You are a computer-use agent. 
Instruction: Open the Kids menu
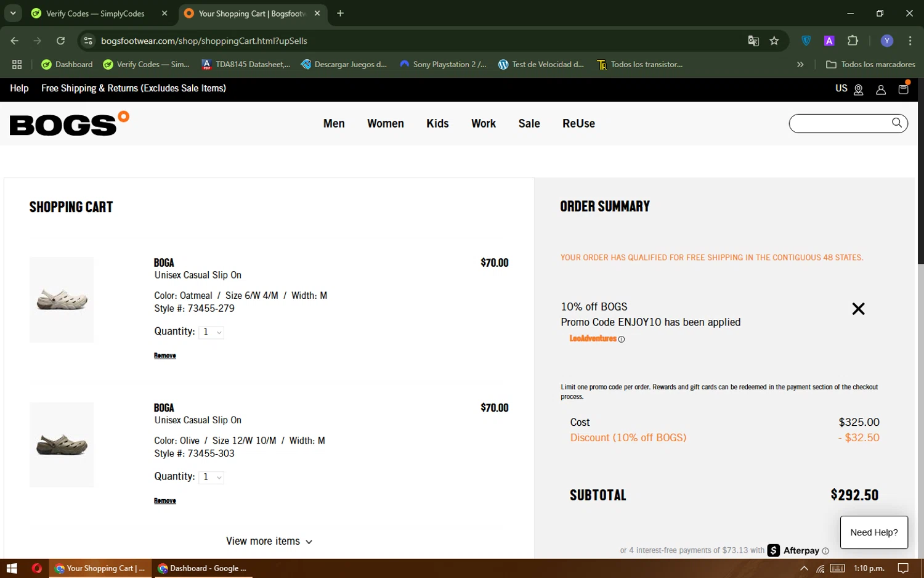[x=437, y=123]
